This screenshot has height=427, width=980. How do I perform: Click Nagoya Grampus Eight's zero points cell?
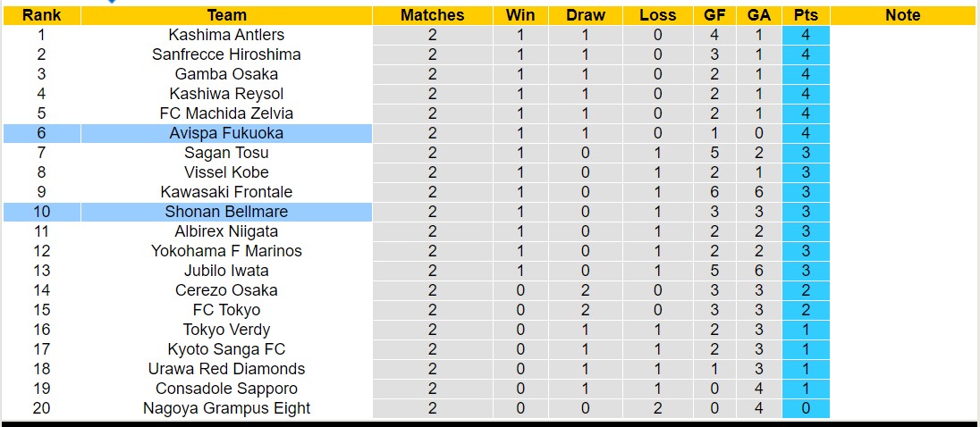pyautogui.click(x=806, y=408)
